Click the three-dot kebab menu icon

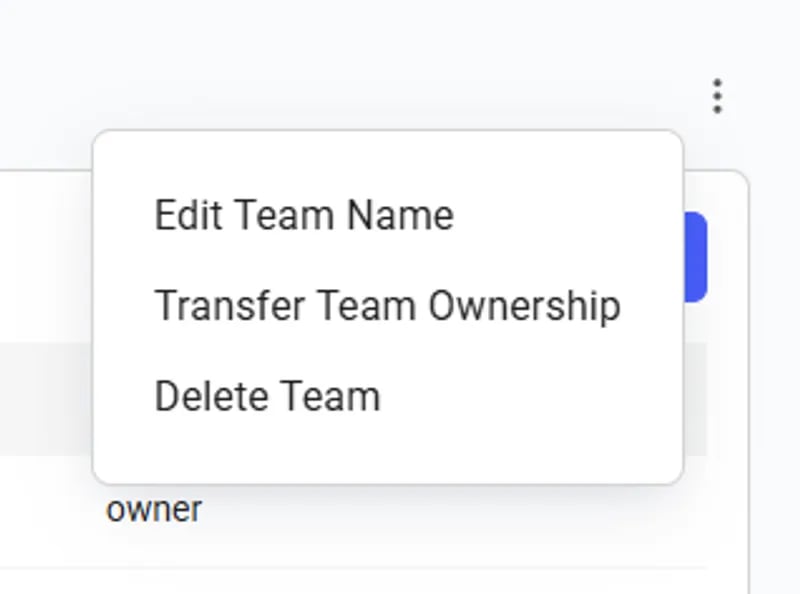pos(717,96)
